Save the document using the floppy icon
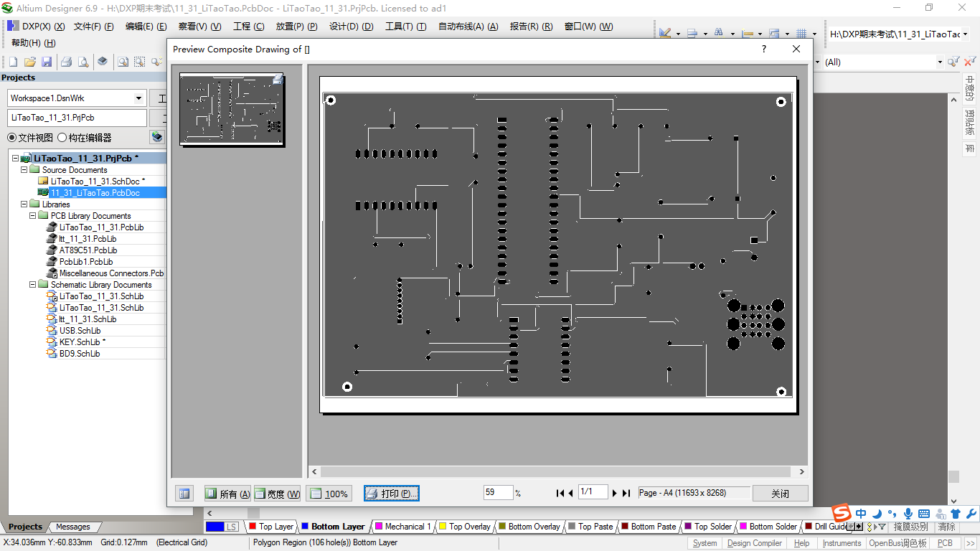980x551 pixels. [47, 62]
